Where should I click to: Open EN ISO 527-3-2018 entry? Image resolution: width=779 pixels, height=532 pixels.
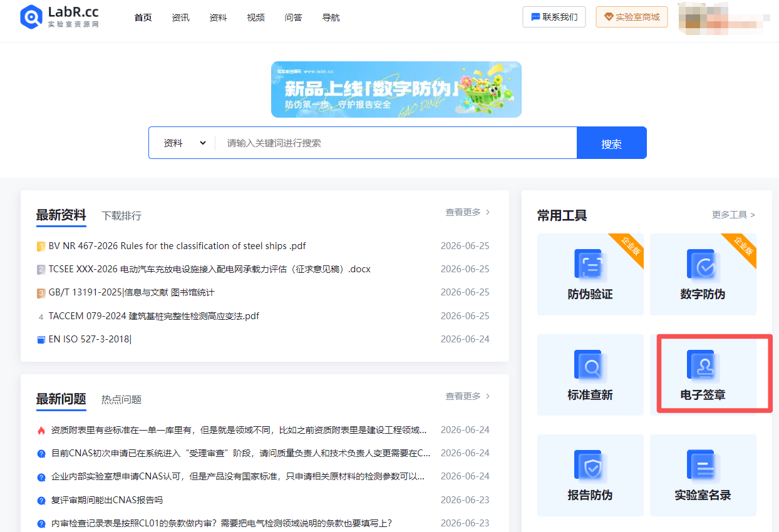(90, 339)
